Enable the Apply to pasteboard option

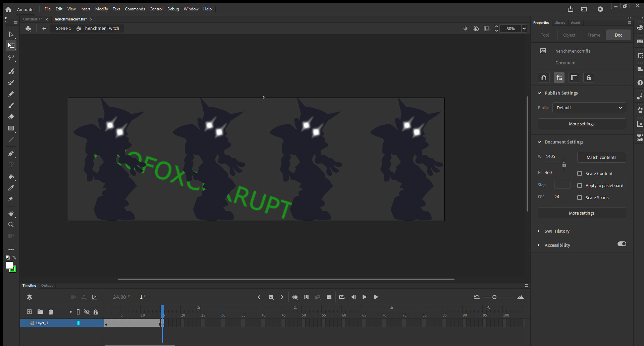click(x=580, y=185)
